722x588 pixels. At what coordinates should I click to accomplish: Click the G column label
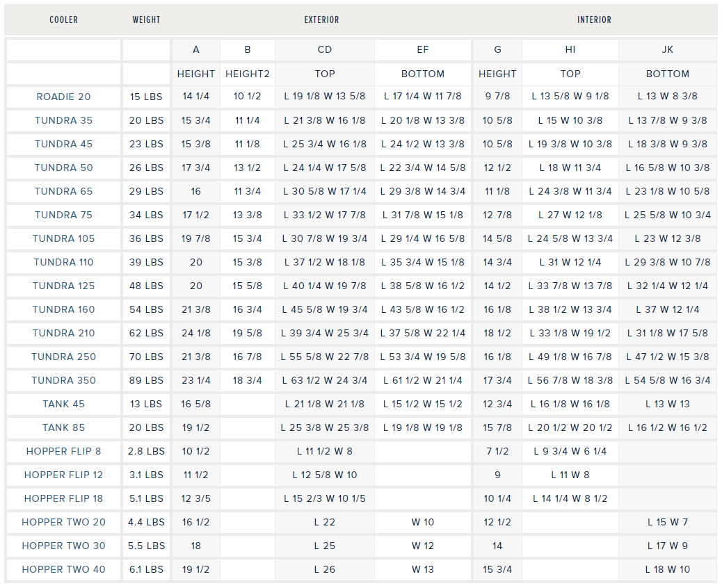(497, 49)
